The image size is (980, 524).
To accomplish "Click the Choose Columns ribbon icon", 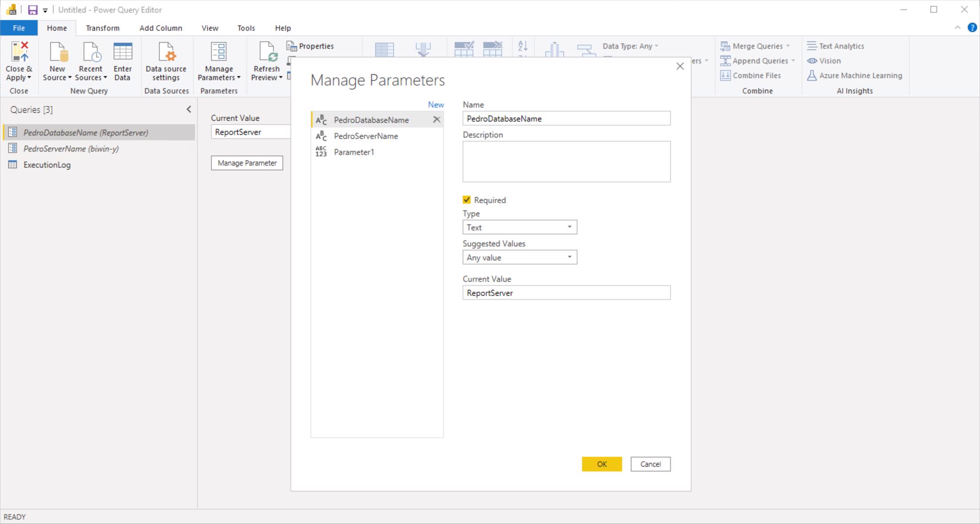I will click(384, 49).
